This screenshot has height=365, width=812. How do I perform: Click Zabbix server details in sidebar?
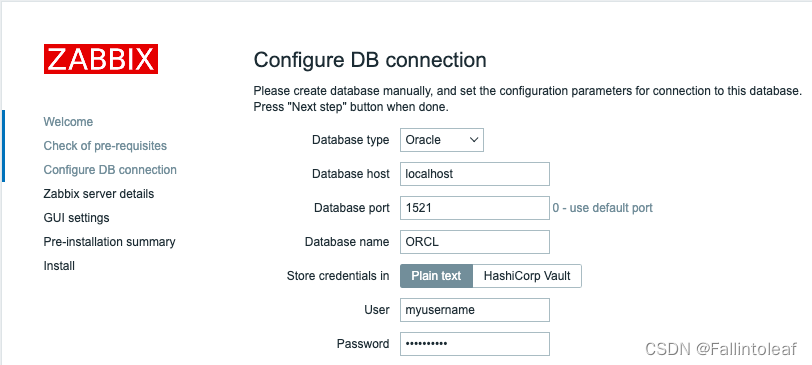pyautogui.click(x=99, y=194)
